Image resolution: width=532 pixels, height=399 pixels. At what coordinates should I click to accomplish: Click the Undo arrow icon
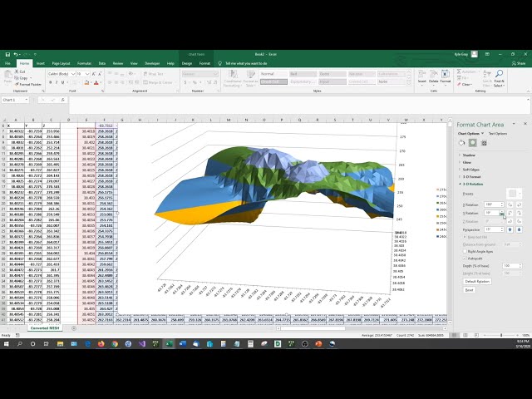coord(16,54)
